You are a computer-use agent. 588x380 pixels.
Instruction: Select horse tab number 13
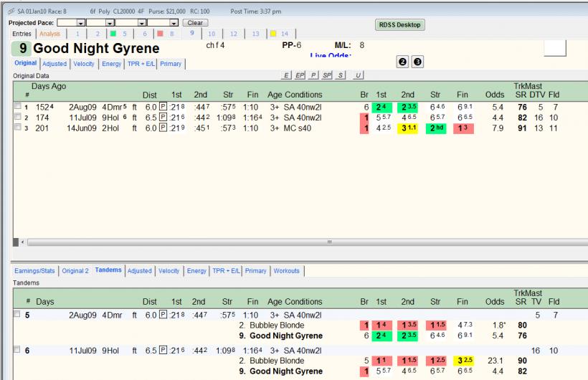256,34
